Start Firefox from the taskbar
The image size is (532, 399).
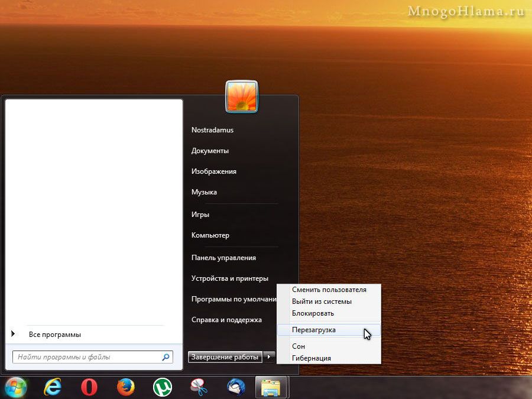click(125, 387)
